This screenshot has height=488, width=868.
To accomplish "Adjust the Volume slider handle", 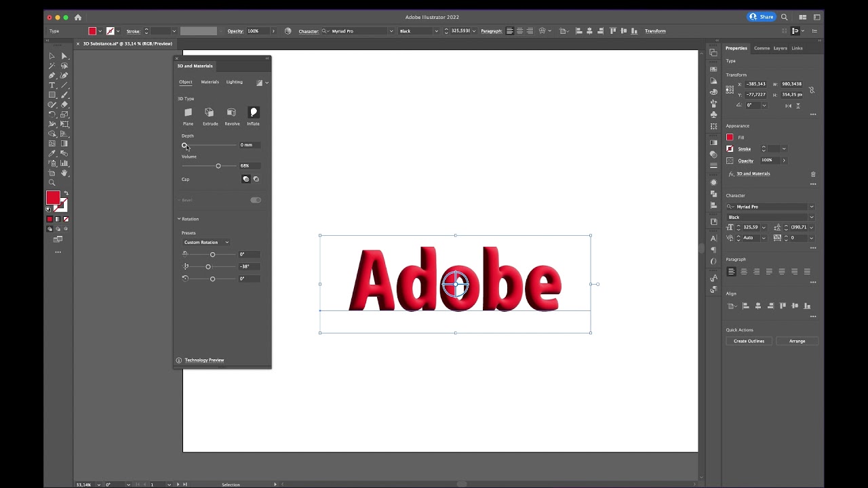I will click(x=218, y=166).
